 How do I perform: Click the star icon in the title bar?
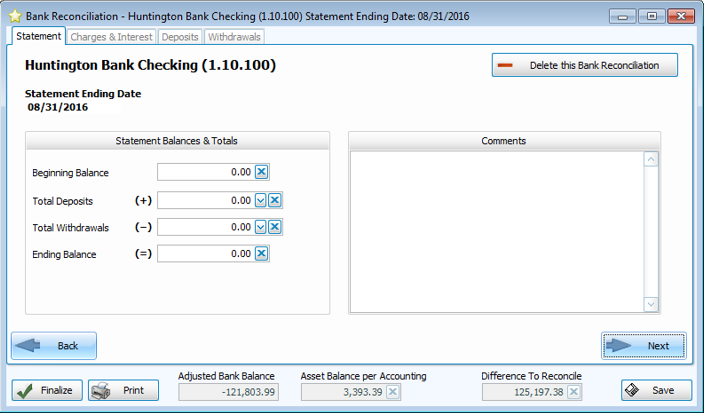click(14, 16)
